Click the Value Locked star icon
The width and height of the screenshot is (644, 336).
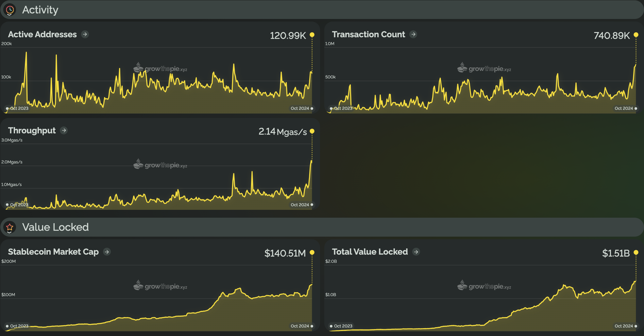click(10, 227)
